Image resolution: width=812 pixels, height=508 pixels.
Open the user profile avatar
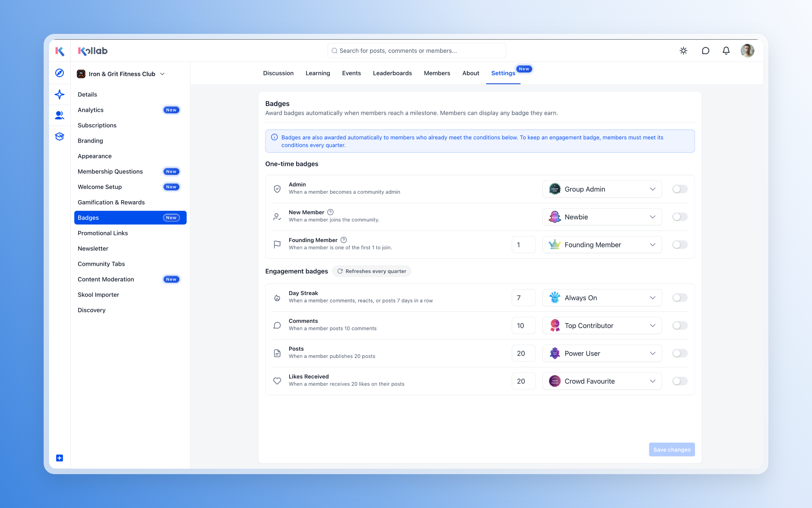[747, 51]
